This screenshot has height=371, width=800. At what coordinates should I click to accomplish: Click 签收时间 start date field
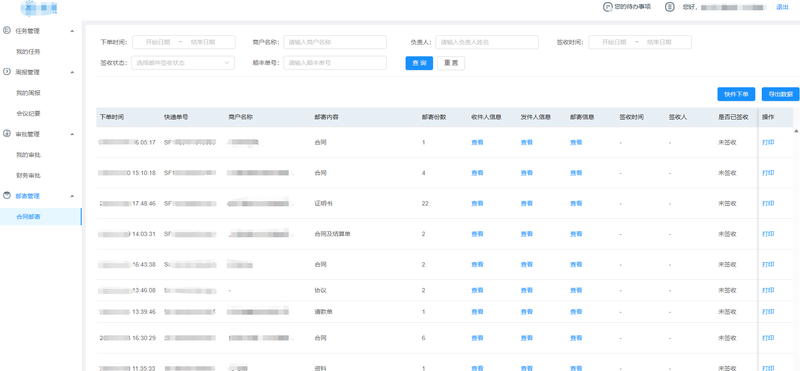(613, 42)
